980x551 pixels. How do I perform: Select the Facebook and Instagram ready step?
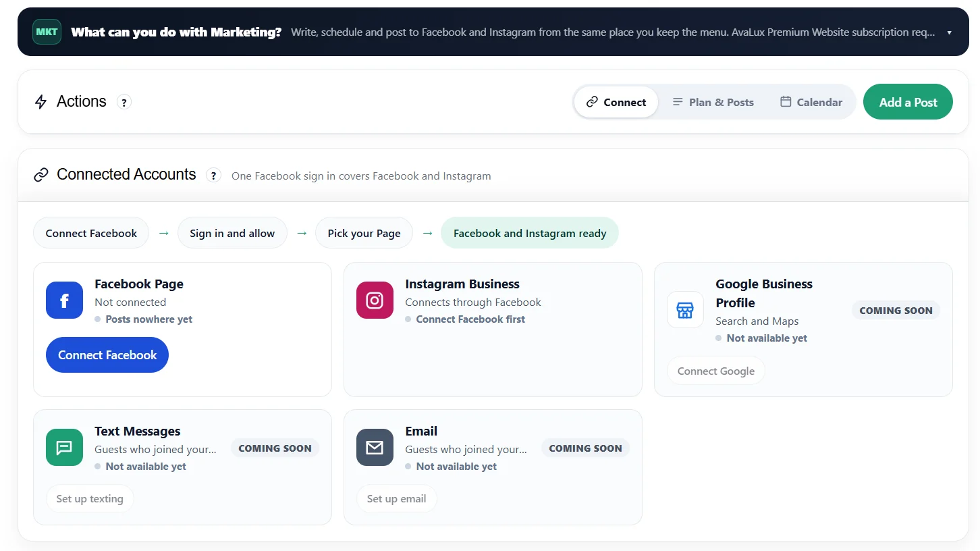point(530,233)
